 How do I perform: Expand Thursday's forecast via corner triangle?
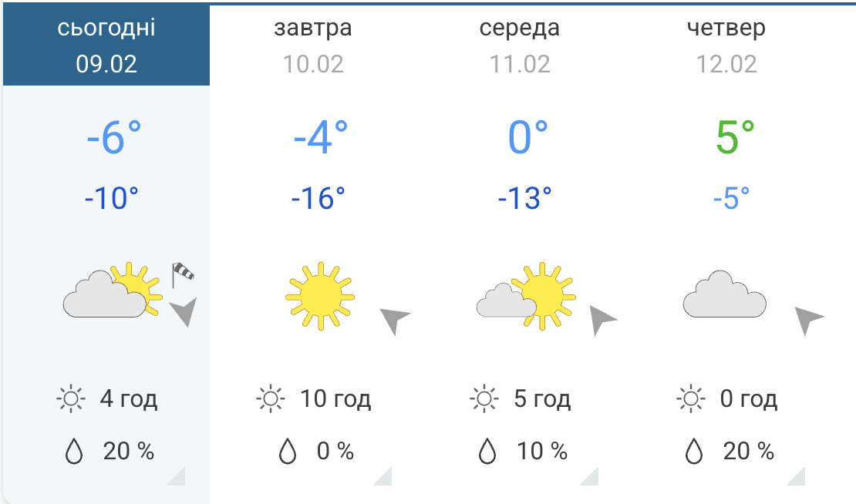pyautogui.click(x=797, y=478)
